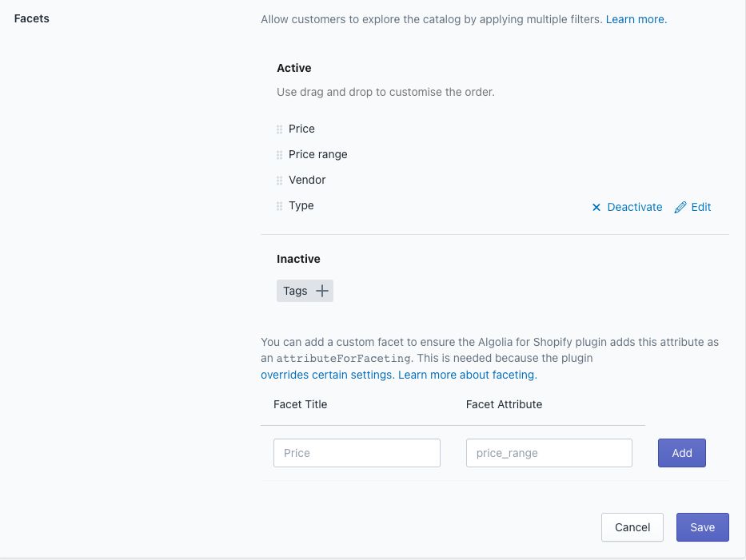This screenshot has height=560, width=746.
Task: Click the pencil icon beside Edit
Action: coord(680,208)
